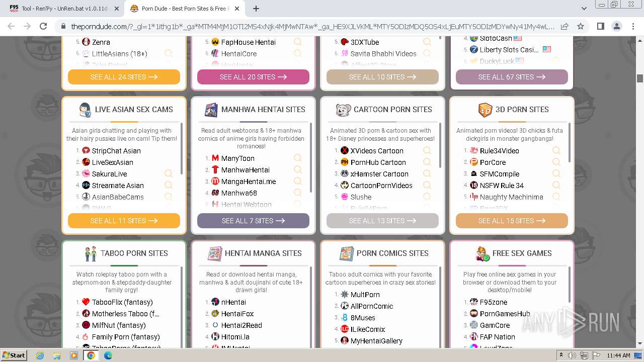The width and height of the screenshot is (644, 362).
Task: Bookmark this page with the star icon
Action: tap(581, 26)
